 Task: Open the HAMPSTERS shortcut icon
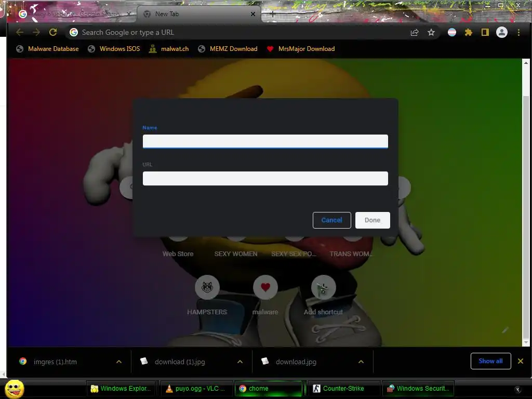(207, 287)
